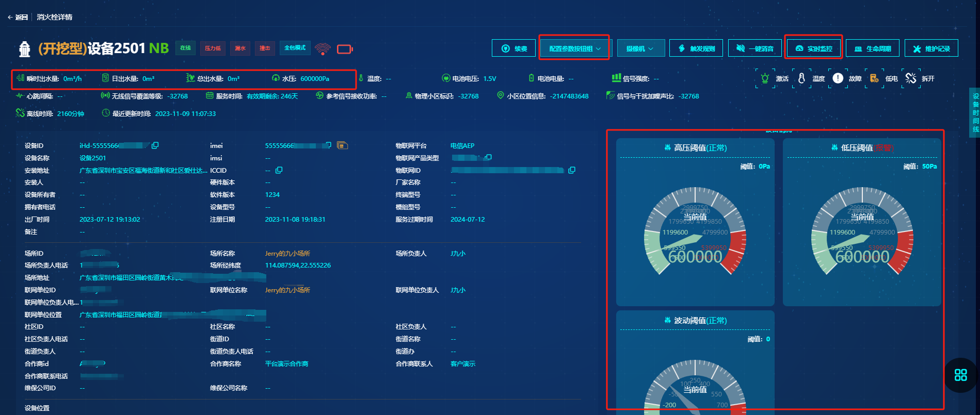Click the 电池电压 plug icon
The width and height of the screenshot is (980, 415).
click(446, 78)
